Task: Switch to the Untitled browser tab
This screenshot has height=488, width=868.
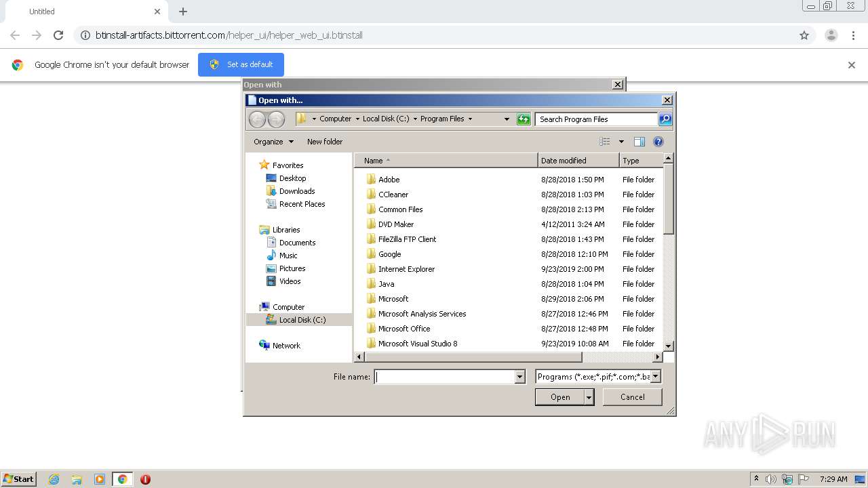Action: point(86,12)
